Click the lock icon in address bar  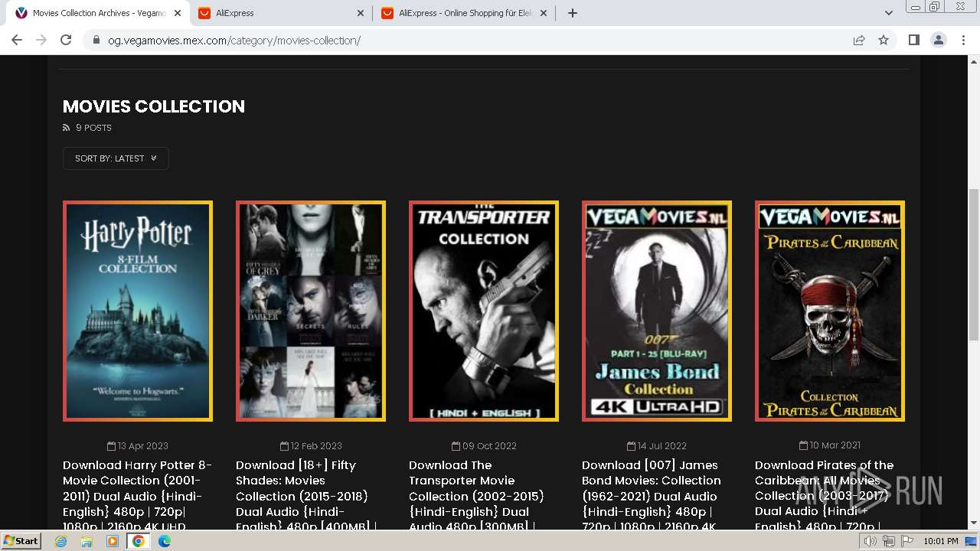coord(96,41)
